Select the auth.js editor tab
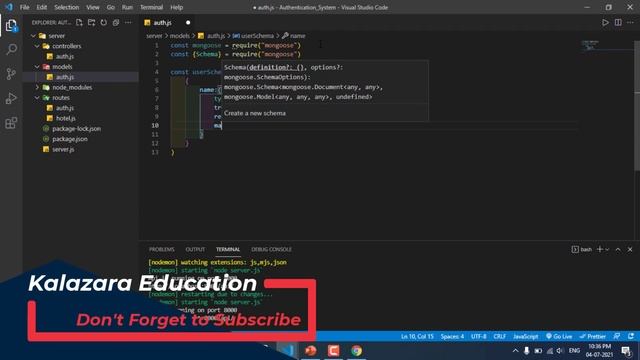640x360 pixels. [162, 22]
